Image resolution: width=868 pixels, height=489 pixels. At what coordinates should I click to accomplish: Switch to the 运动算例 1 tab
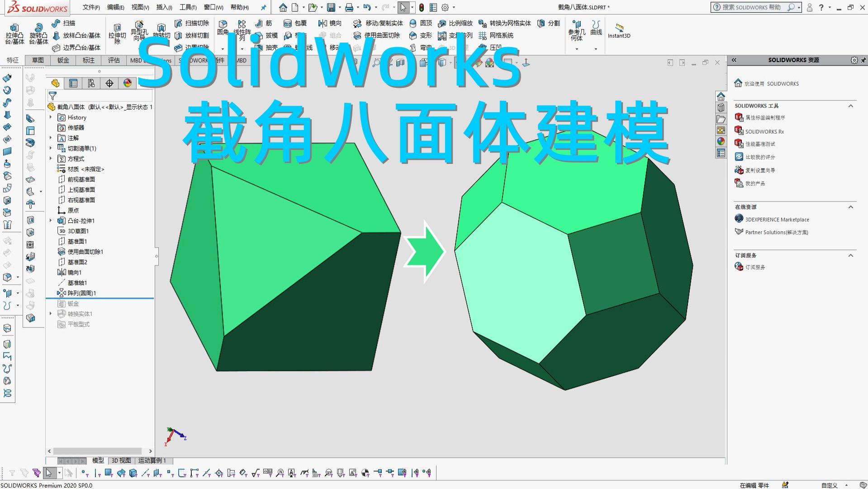pyautogui.click(x=152, y=460)
